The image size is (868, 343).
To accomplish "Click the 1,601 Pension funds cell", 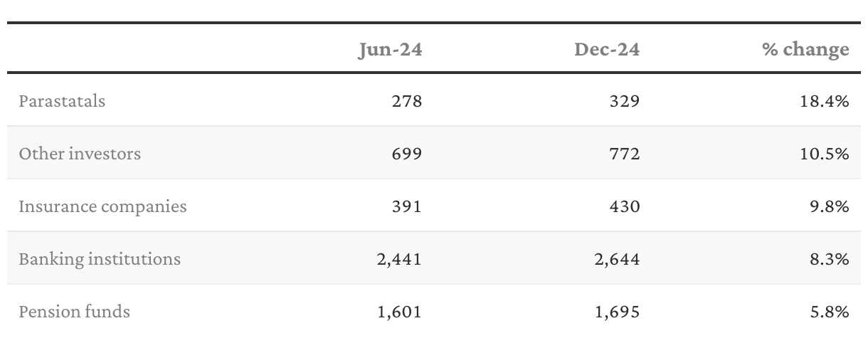I will (x=400, y=312).
